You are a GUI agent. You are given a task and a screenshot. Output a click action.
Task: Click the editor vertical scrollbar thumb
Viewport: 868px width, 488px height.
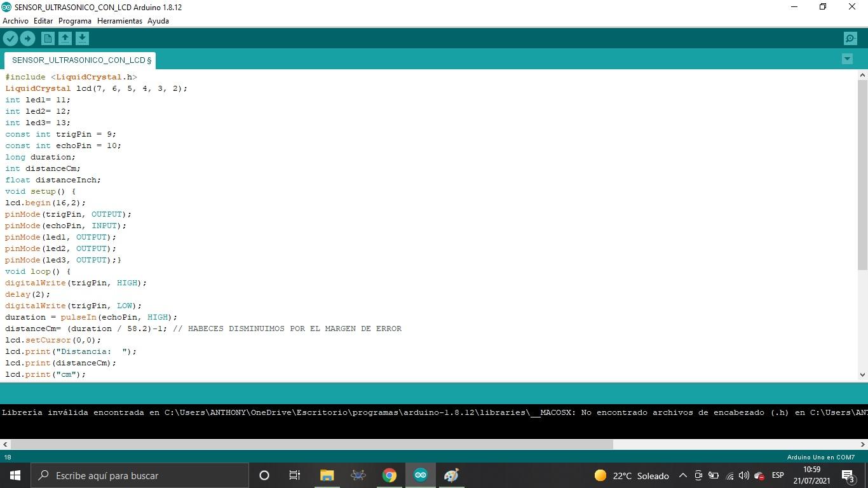862,174
